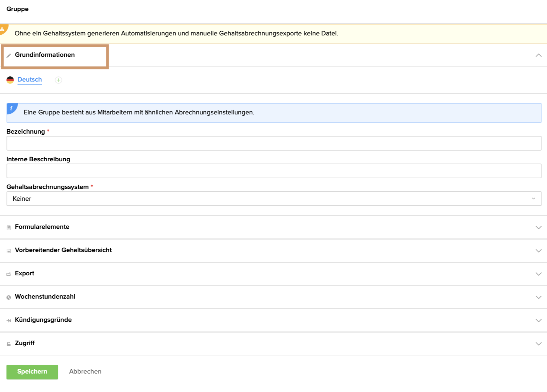The height and width of the screenshot is (392, 547).
Task: Click the green Speichern button
Action: tap(32, 372)
